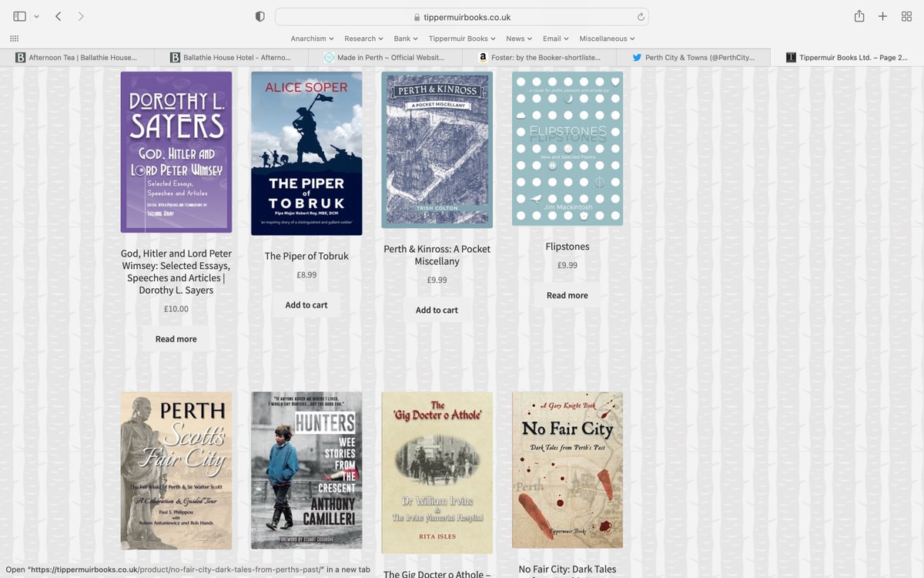Screen dimensions: 924x578
Task: Reload the page
Action: tap(641, 17)
